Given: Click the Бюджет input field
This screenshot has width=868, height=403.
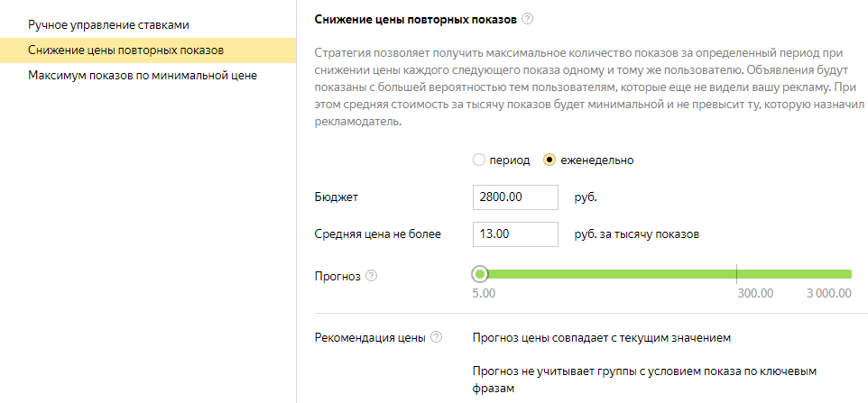Looking at the screenshot, I should [x=515, y=197].
